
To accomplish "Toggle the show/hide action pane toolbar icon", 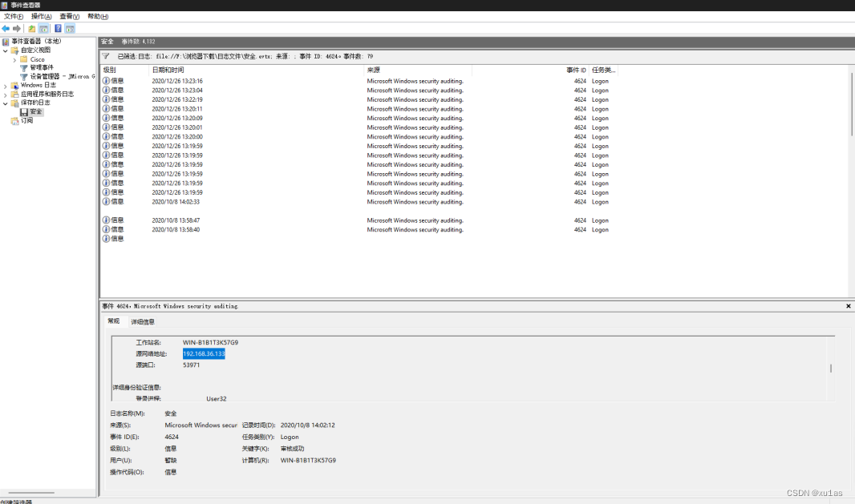I will coord(71,28).
